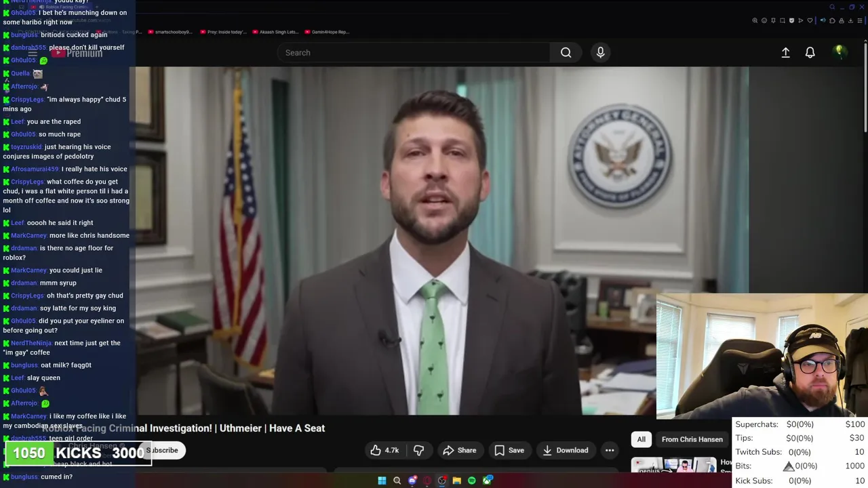
Task: Click the shield checkmark toolbar icon
Action: (x=791, y=20)
